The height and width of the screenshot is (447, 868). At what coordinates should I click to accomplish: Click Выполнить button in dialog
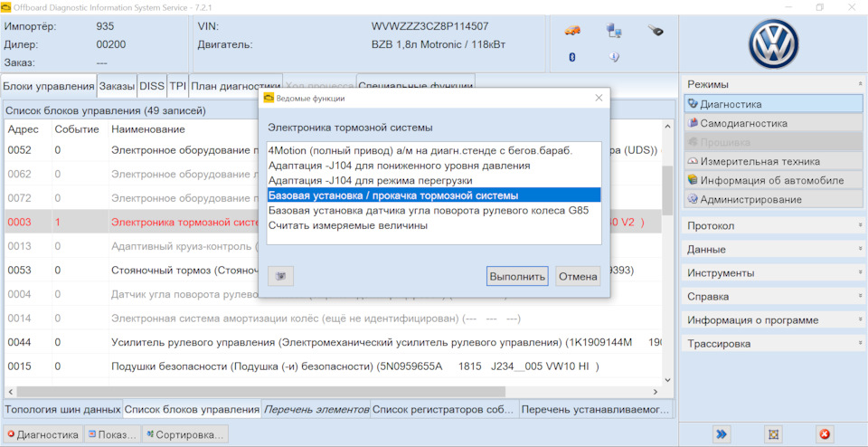(517, 276)
